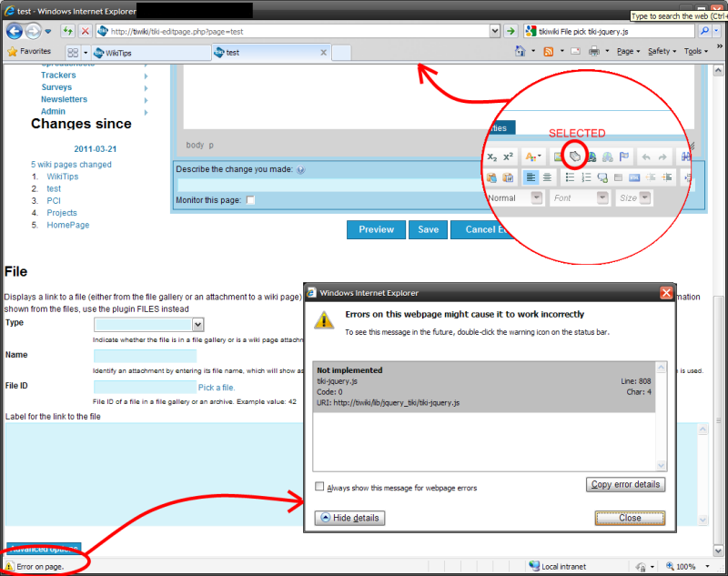Select the superscript icon in magnified toolbar
The height and width of the screenshot is (576, 728).
509,157
